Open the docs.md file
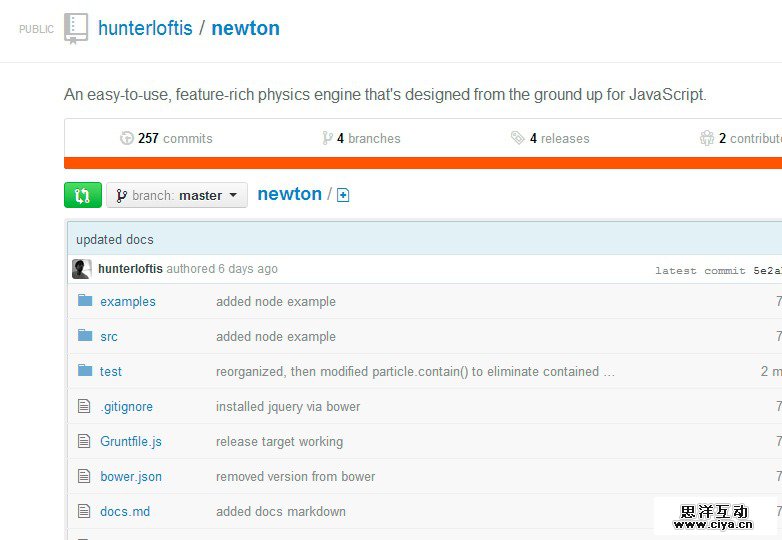Screen dimensions: 782x540 pyautogui.click(x=125, y=512)
